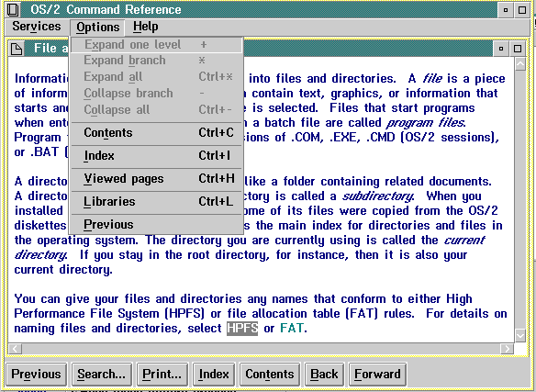Follow the highlighted HPFS link
Image resolution: width=536 pixels, height=392 pixels.
[x=242, y=328]
